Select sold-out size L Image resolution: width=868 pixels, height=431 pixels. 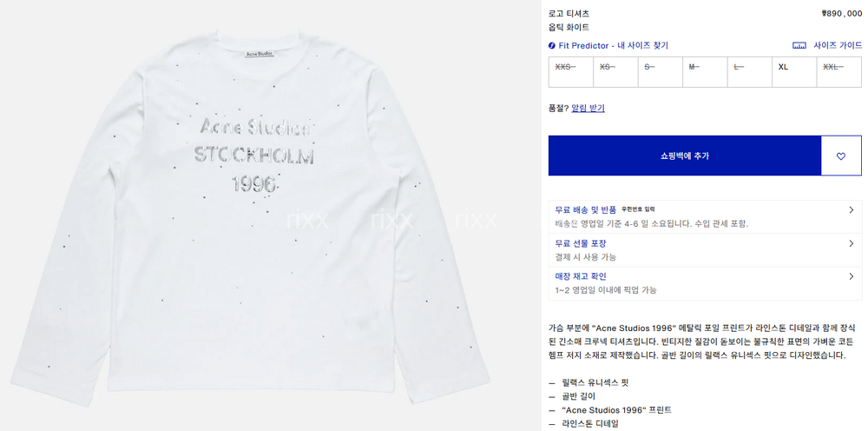tap(750, 72)
